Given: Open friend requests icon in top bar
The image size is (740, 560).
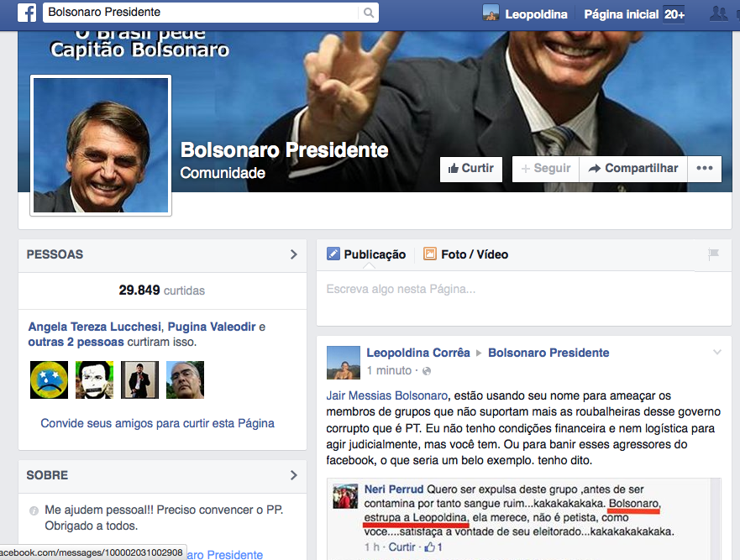Looking at the screenshot, I should pos(719,13).
